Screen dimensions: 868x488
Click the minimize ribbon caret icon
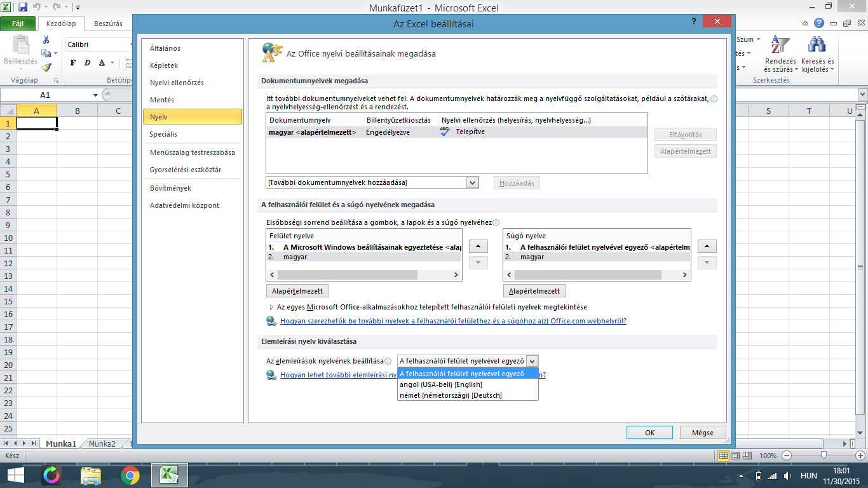click(x=806, y=23)
